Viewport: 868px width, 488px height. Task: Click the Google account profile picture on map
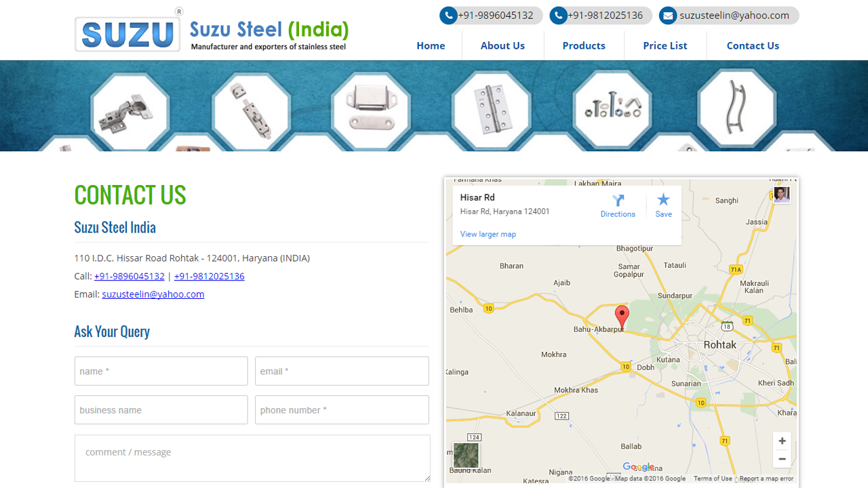pos(782,195)
